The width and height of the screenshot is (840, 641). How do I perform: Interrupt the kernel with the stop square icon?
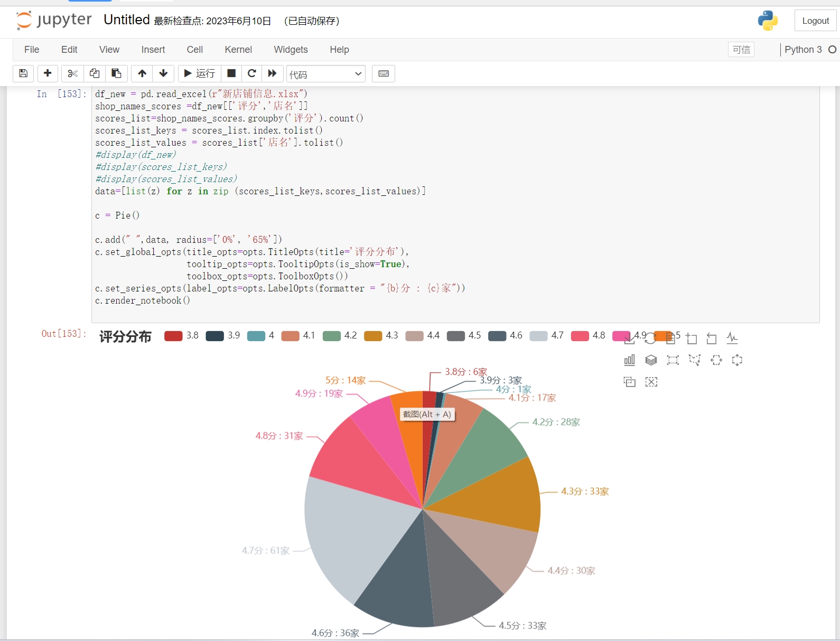[231, 73]
